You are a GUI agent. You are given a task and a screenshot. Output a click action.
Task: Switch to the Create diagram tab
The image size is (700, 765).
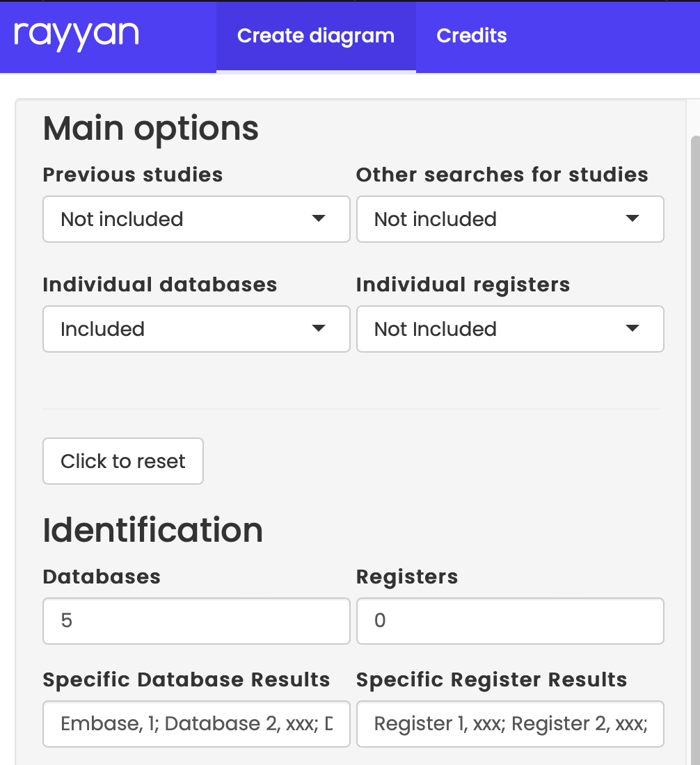pyautogui.click(x=316, y=36)
